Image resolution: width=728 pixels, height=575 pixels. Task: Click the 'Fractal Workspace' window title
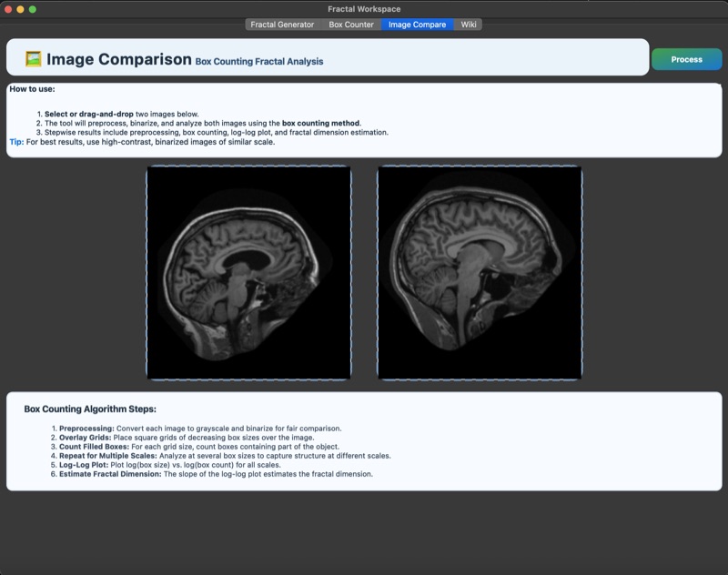tap(364, 9)
